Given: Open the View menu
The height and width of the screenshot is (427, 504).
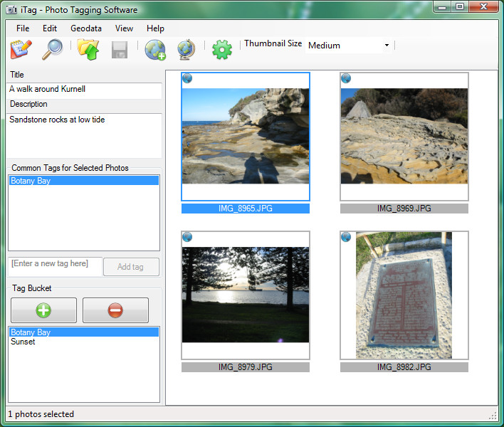Looking at the screenshot, I should [x=124, y=28].
